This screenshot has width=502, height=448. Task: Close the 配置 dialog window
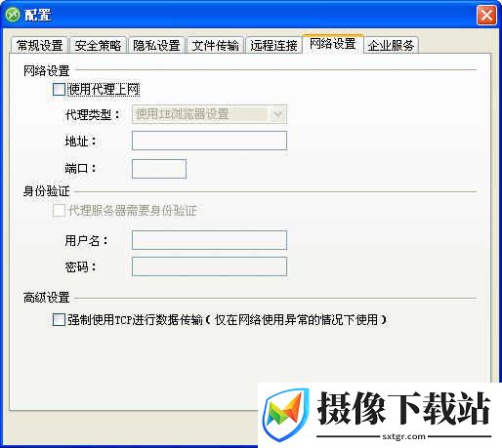pyautogui.click(x=486, y=15)
